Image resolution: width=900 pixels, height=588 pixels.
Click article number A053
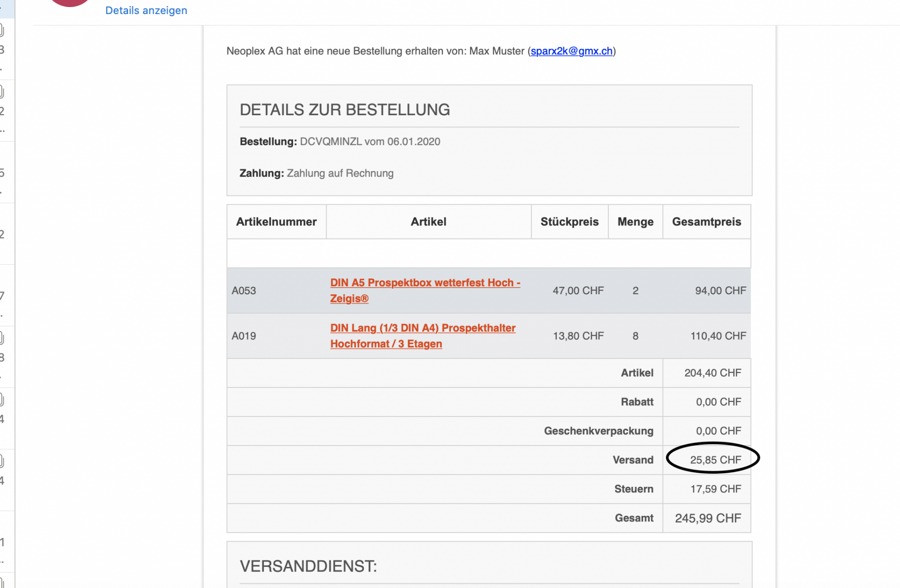244,290
